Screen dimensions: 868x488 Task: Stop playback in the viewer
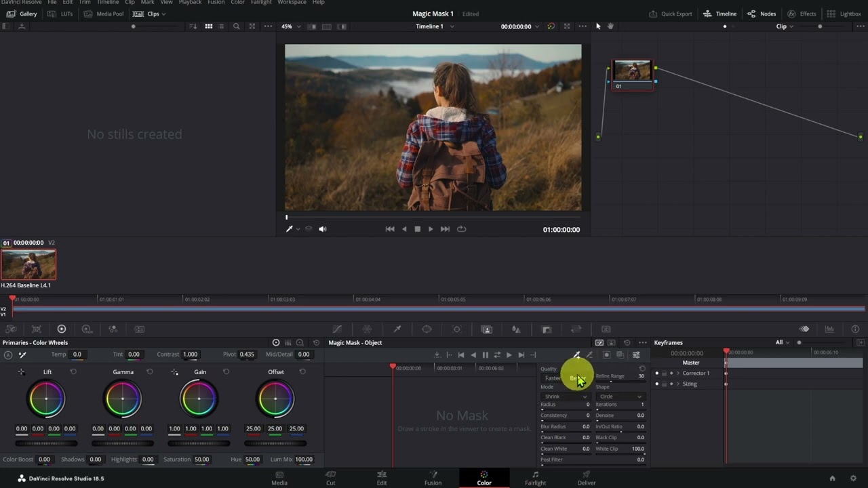click(x=417, y=229)
